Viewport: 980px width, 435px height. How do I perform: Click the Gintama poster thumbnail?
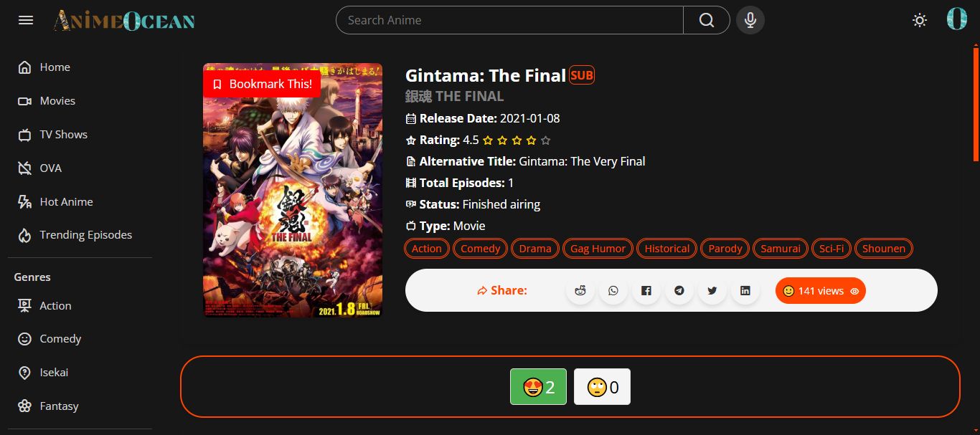coord(293,191)
